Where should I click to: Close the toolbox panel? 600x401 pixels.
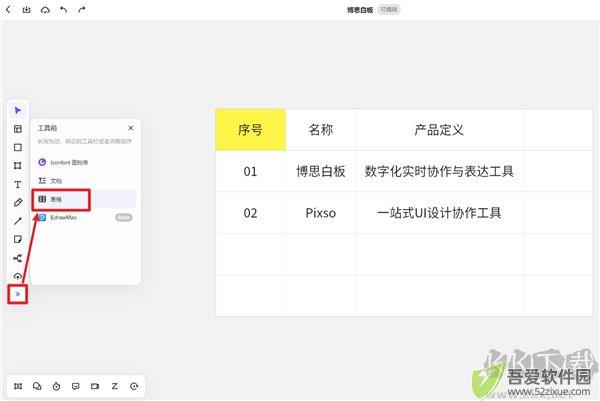(131, 128)
